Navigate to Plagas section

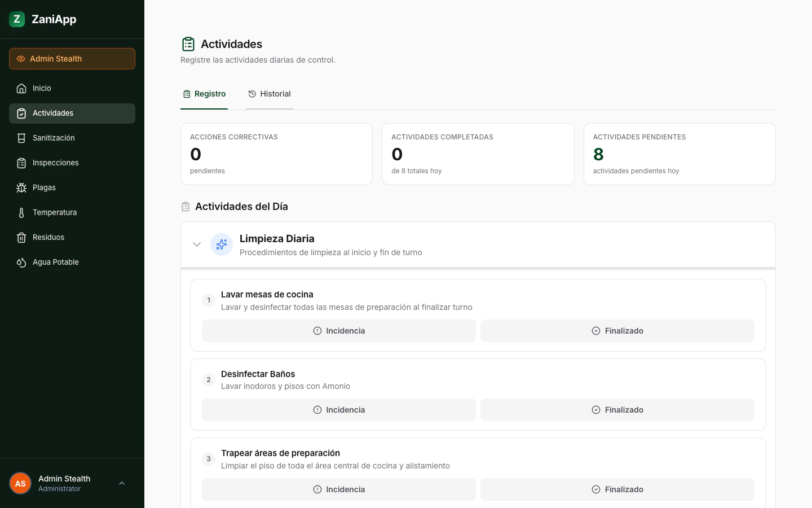click(72, 187)
